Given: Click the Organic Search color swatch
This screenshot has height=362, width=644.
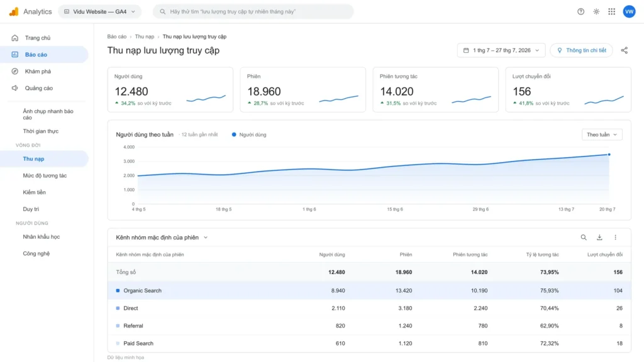Looking at the screenshot, I should click(x=118, y=290).
